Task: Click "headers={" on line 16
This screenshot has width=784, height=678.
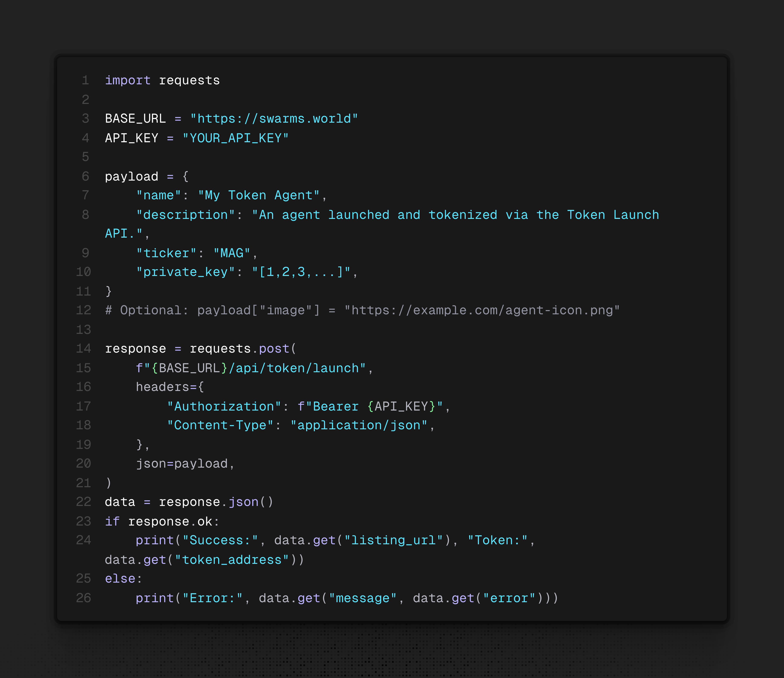Action: [x=170, y=387]
